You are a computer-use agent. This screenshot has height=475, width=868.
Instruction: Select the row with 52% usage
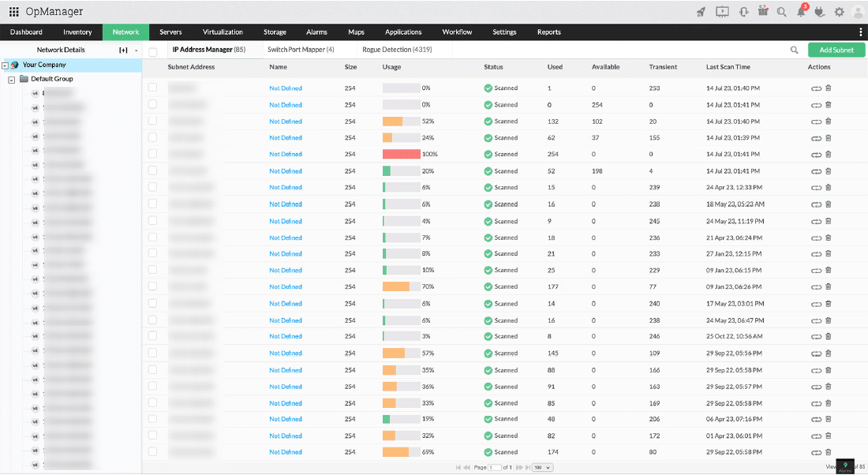coord(153,121)
